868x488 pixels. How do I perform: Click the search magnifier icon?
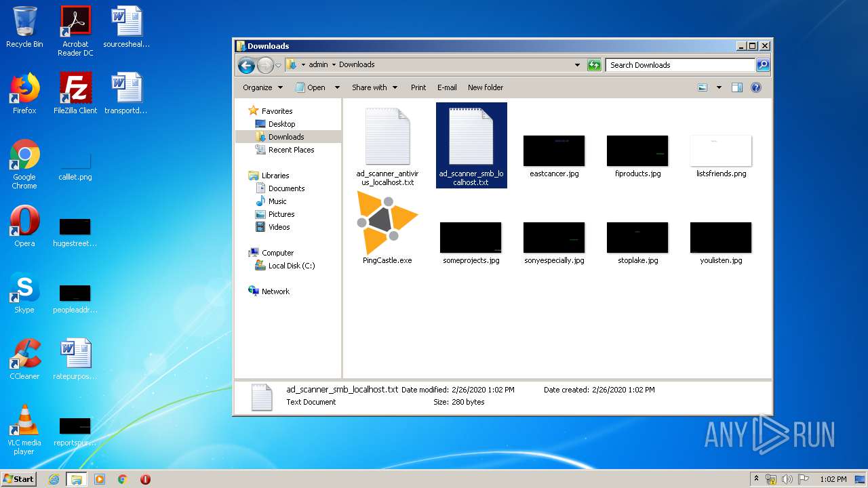pos(763,65)
